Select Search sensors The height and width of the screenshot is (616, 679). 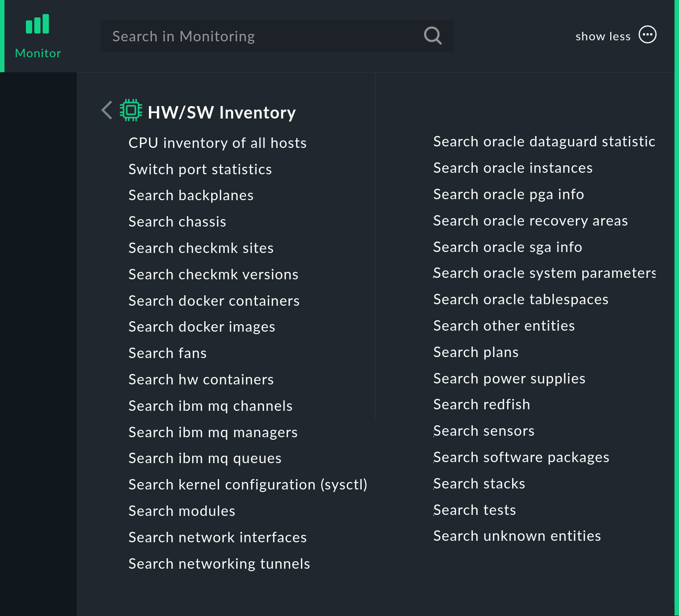pyautogui.click(x=484, y=431)
